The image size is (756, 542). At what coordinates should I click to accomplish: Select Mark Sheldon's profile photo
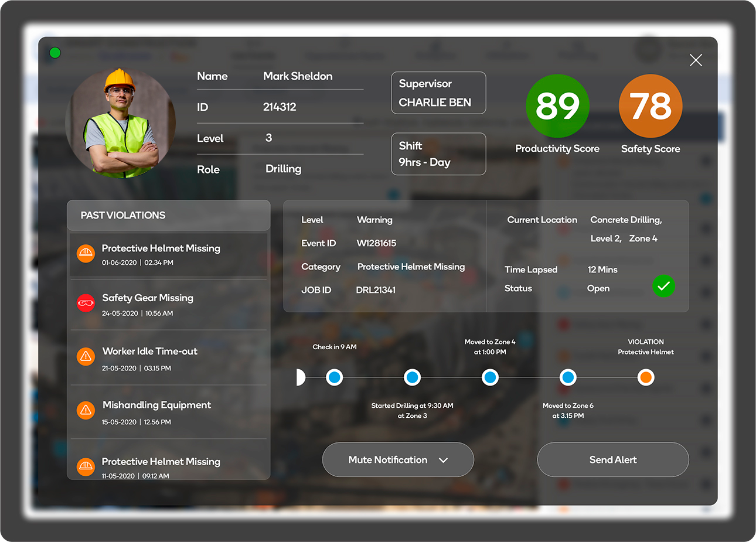[x=120, y=121]
